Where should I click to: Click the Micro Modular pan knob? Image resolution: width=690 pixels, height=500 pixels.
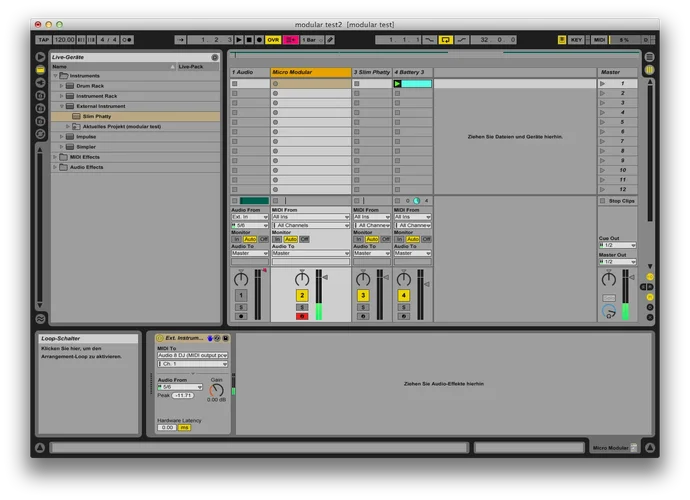pos(302,279)
